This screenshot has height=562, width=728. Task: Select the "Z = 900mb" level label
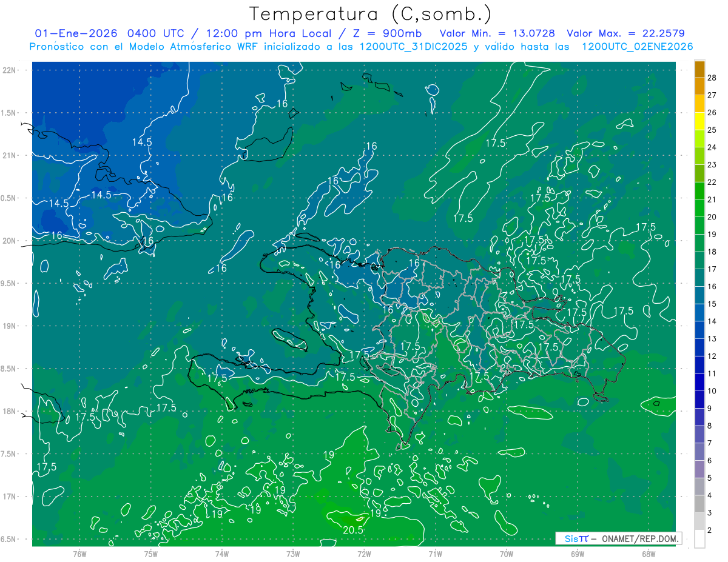389,33
